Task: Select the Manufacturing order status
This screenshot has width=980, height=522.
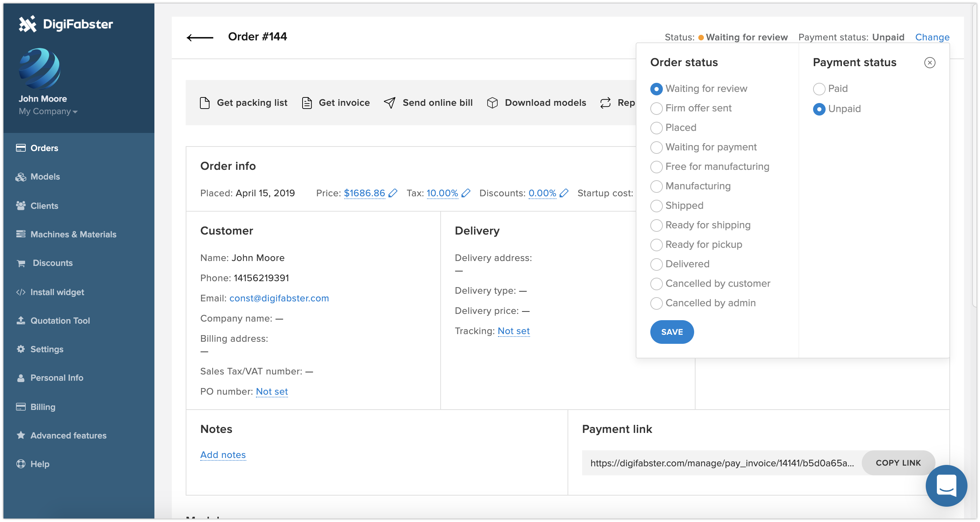Action: (x=656, y=186)
